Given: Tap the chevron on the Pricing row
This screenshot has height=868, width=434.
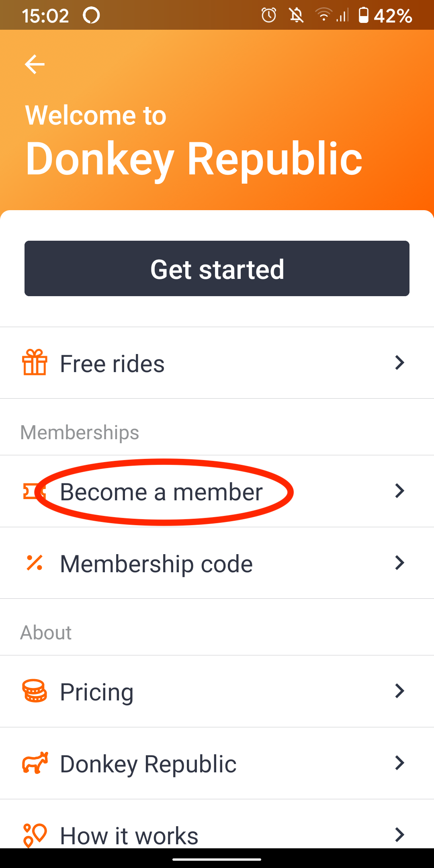Looking at the screenshot, I should [399, 691].
